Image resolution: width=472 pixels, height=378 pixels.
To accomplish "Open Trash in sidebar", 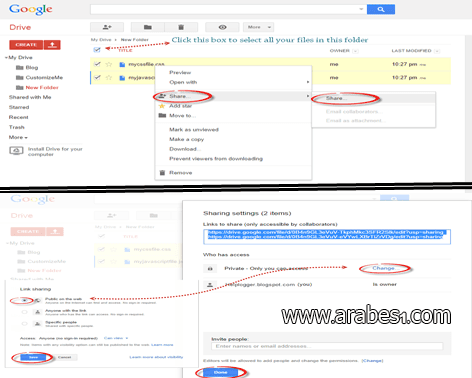I will [x=17, y=127].
